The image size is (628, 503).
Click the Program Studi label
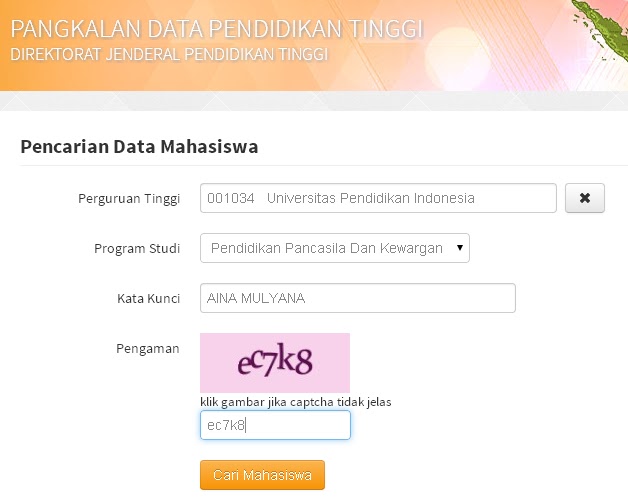(137, 249)
